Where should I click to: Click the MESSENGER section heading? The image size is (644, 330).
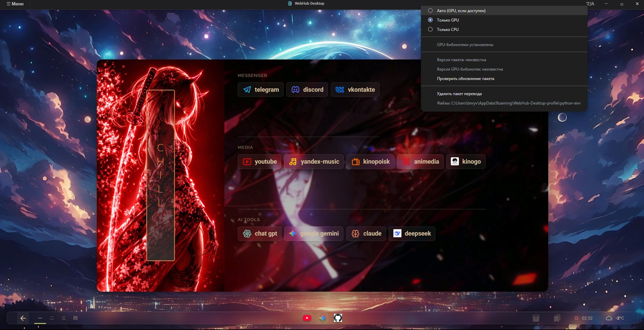click(x=252, y=75)
